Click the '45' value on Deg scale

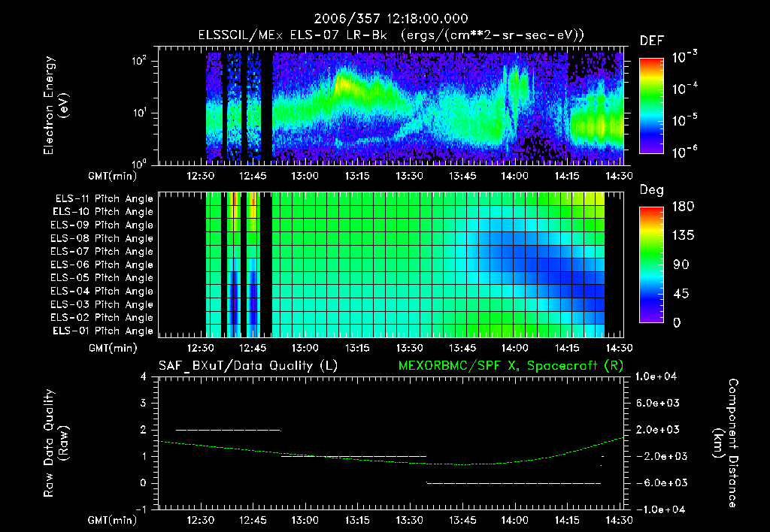pos(681,294)
